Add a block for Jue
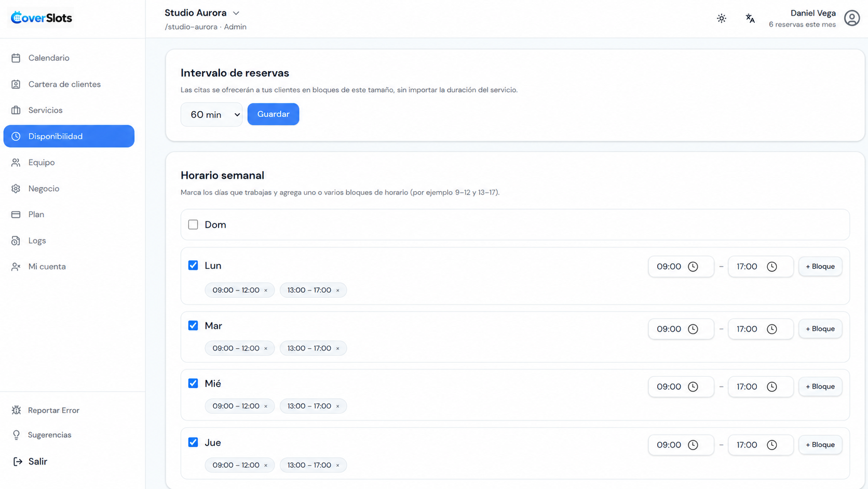 [820, 445]
